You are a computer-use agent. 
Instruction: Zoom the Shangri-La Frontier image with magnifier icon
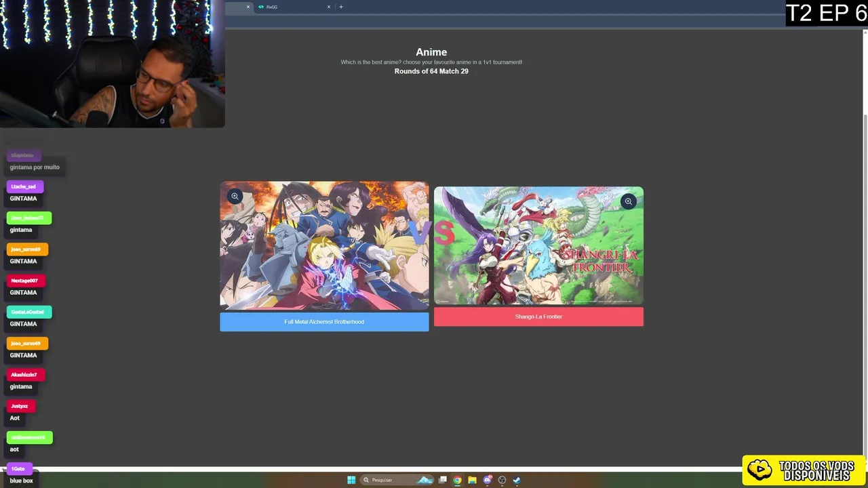[x=629, y=201]
